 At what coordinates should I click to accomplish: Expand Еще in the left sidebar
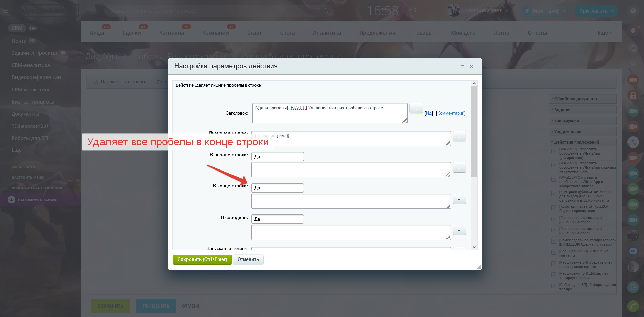point(18,150)
